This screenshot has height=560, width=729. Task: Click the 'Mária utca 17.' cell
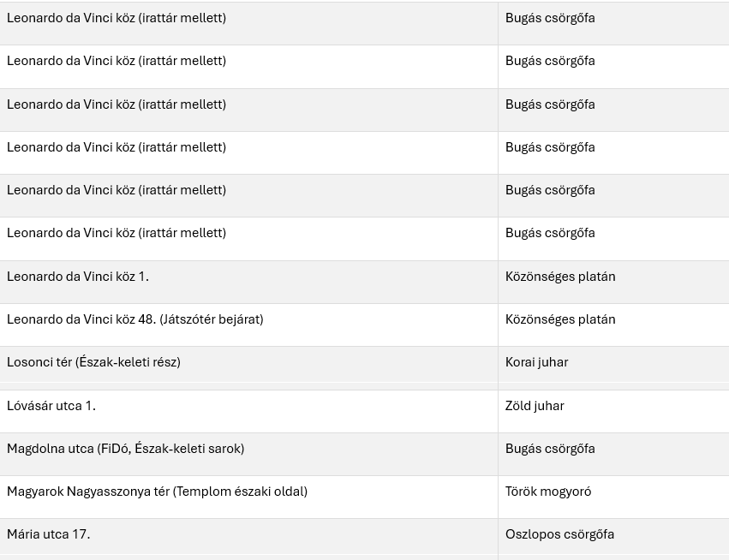click(49, 534)
